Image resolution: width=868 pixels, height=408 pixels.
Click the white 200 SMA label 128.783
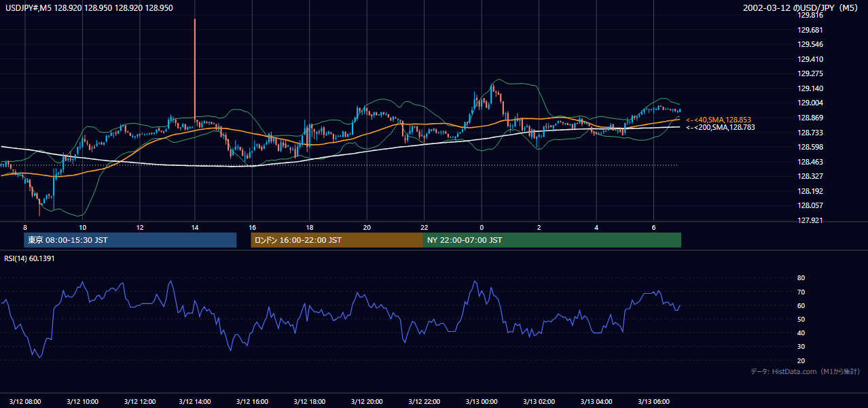tap(720, 127)
